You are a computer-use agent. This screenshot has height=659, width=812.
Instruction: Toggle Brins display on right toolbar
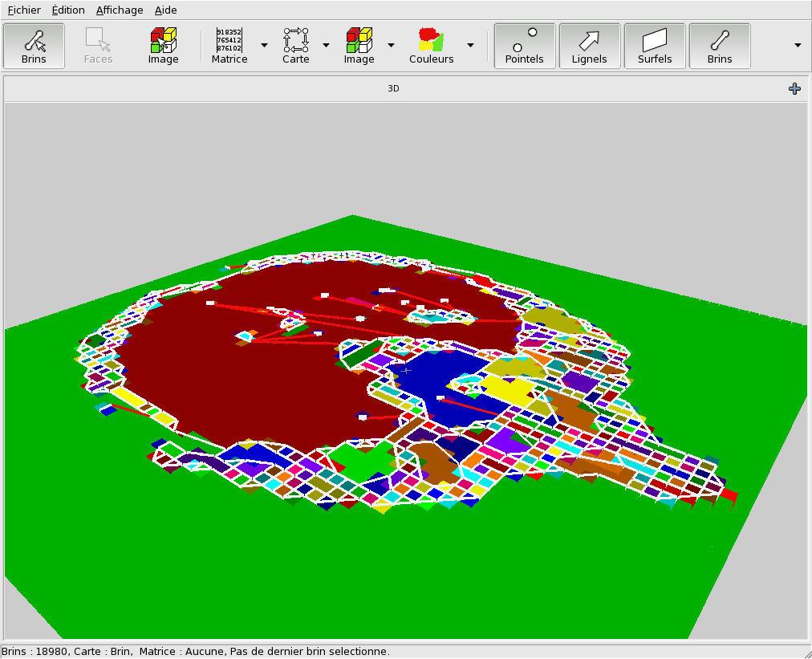[x=720, y=46]
